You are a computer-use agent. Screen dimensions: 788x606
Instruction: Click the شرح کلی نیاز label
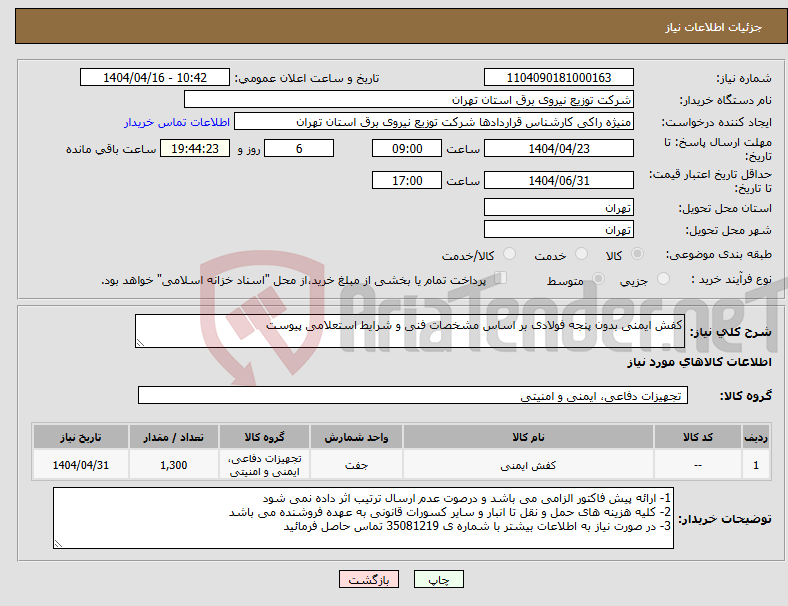tap(731, 332)
